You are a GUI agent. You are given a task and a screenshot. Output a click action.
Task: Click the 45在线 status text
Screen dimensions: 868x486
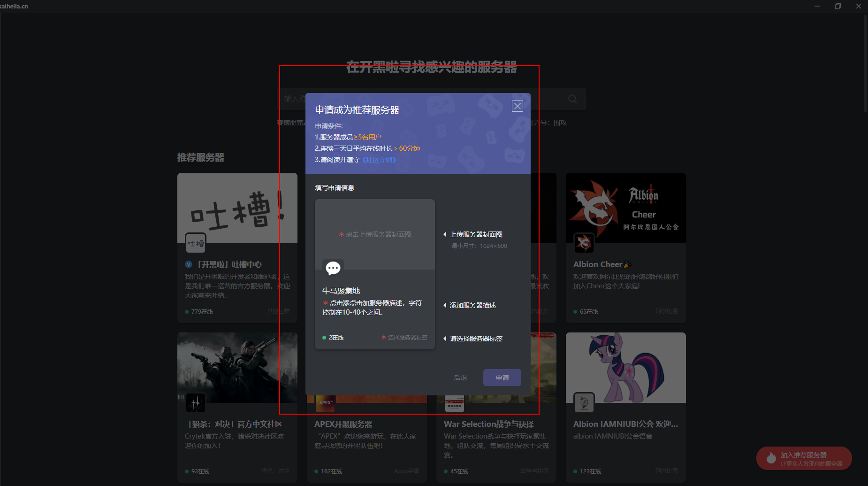pos(459,471)
